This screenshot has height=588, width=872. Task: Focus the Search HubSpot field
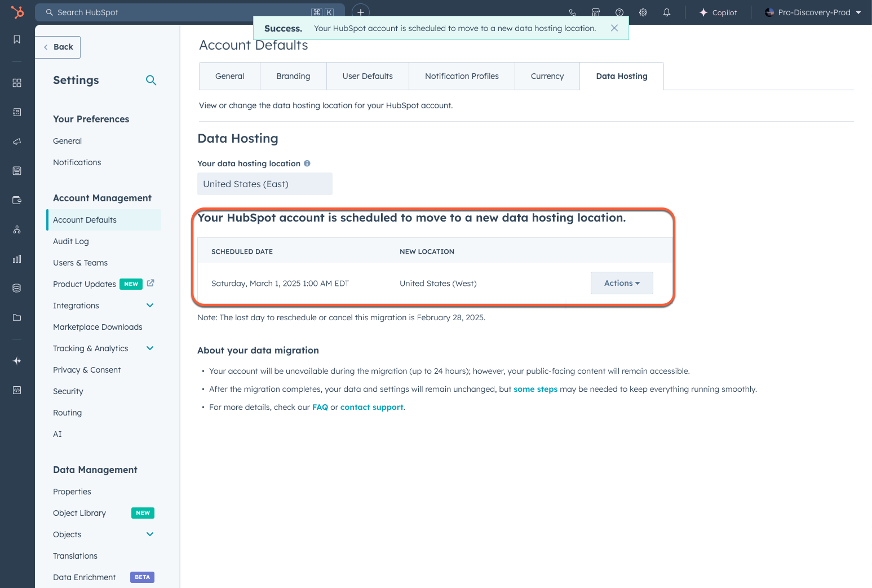[190, 12]
